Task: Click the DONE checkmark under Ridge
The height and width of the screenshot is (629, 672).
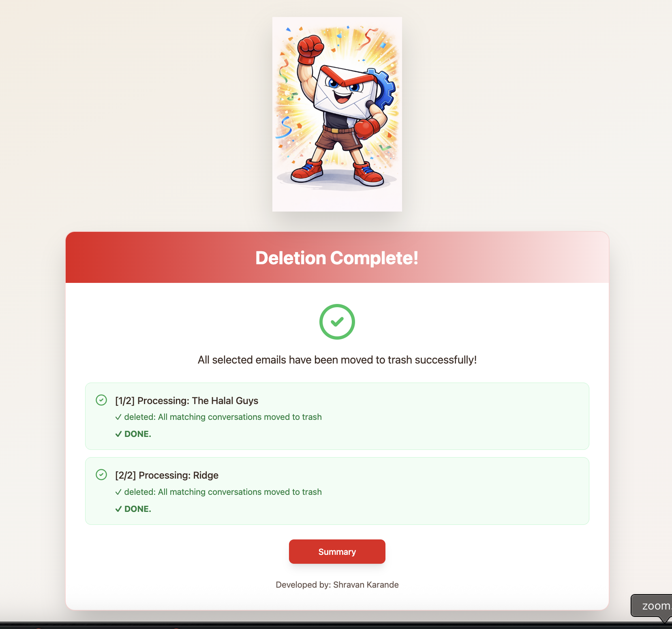Action: coord(118,509)
